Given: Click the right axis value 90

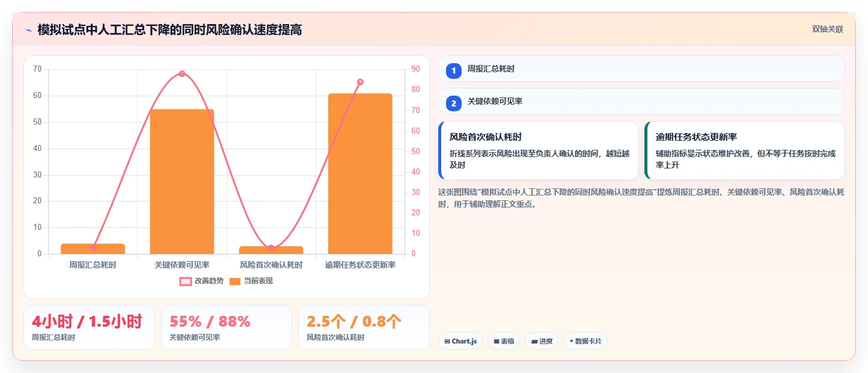Looking at the screenshot, I should click(415, 69).
